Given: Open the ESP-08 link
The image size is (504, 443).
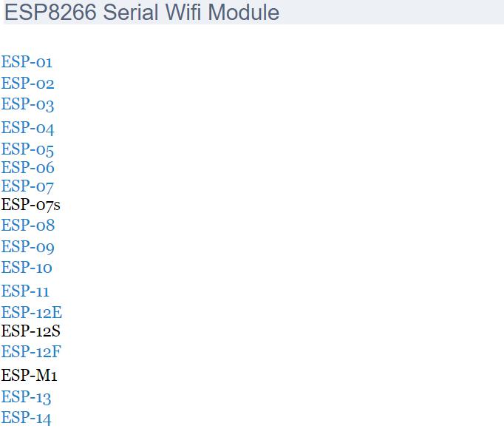Looking at the screenshot, I should 28,226.
